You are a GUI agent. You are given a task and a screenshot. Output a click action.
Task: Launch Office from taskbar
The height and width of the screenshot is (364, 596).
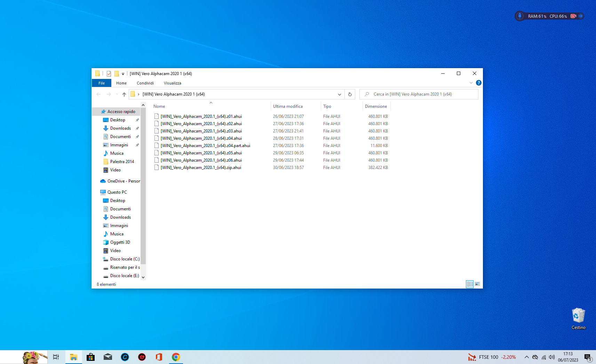click(x=159, y=357)
